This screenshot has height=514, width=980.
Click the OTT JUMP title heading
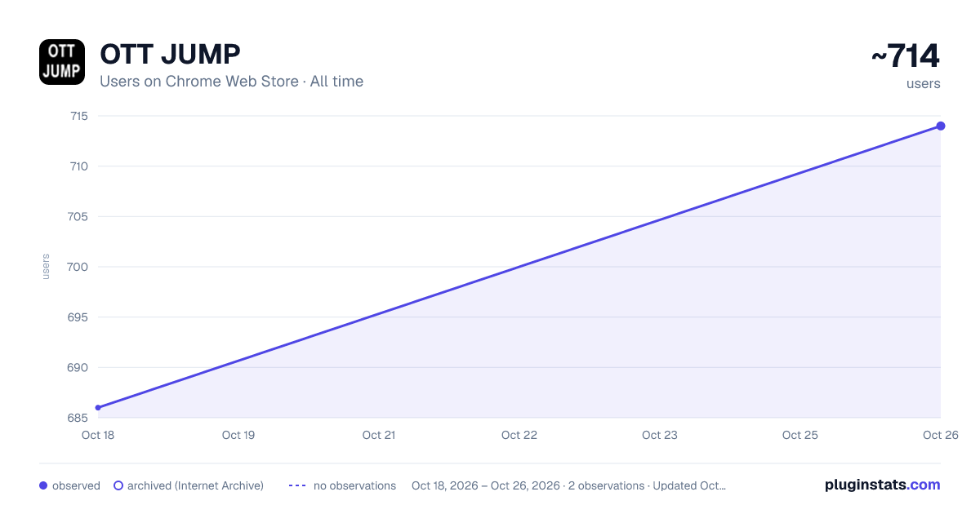[x=170, y=55]
